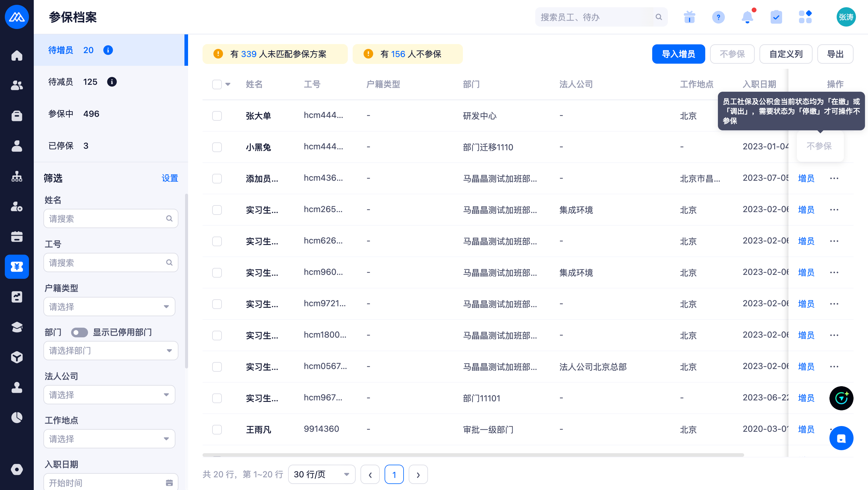Switch to the 参保中 tab
868x490 pixels.
[x=74, y=114]
